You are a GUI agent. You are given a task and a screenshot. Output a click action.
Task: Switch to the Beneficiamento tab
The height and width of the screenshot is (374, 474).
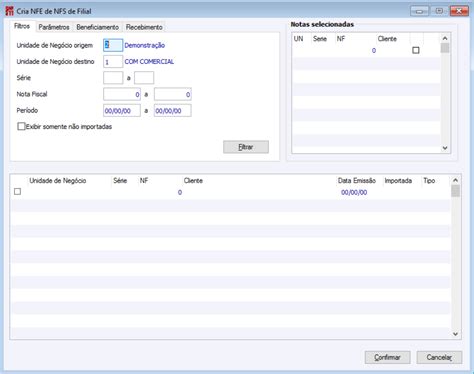click(97, 27)
